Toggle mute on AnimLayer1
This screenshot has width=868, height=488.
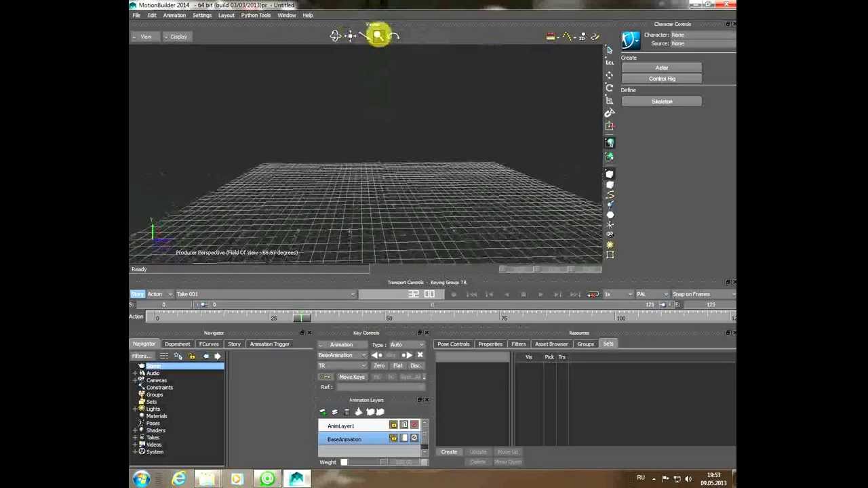(414, 425)
